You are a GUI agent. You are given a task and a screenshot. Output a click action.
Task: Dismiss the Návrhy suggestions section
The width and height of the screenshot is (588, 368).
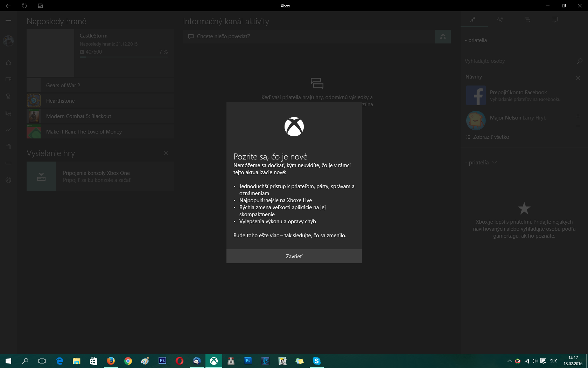pos(578,78)
